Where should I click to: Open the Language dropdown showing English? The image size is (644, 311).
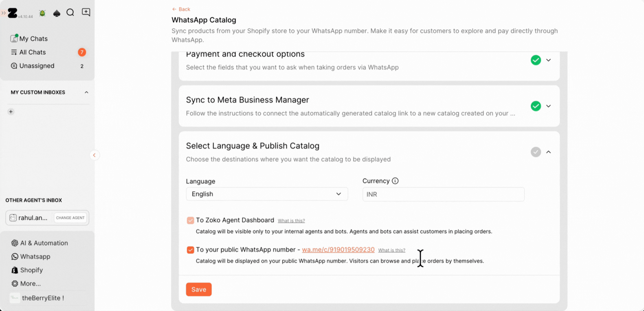pos(267,194)
